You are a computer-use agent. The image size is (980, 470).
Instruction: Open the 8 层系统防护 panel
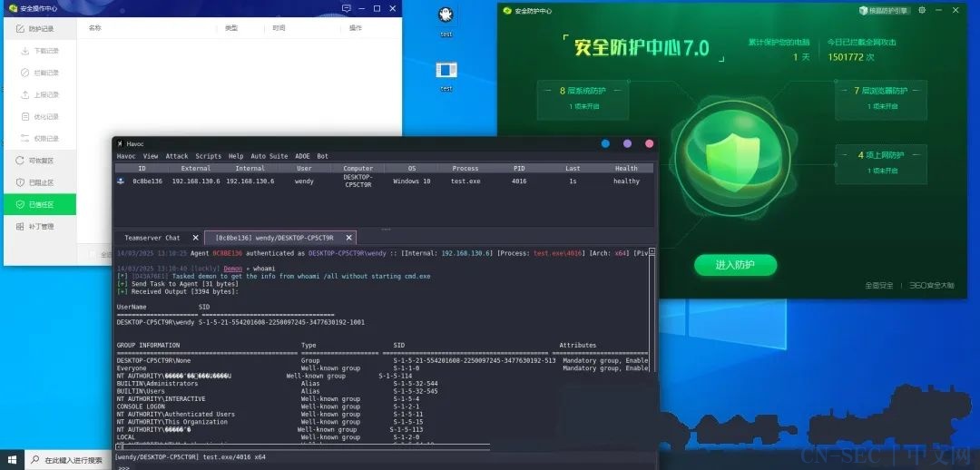pyautogui.click(x=583, y=99)
